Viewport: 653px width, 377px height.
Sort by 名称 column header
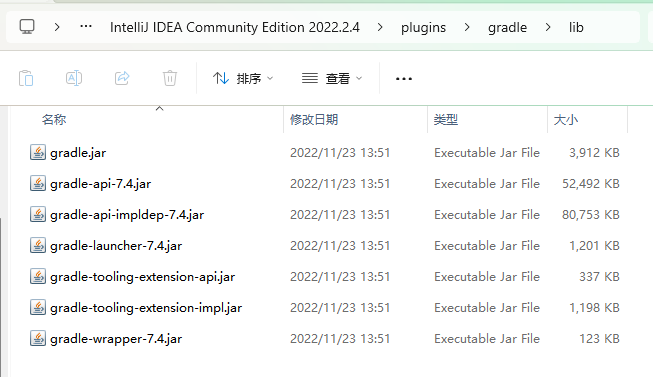coord(54,120)
